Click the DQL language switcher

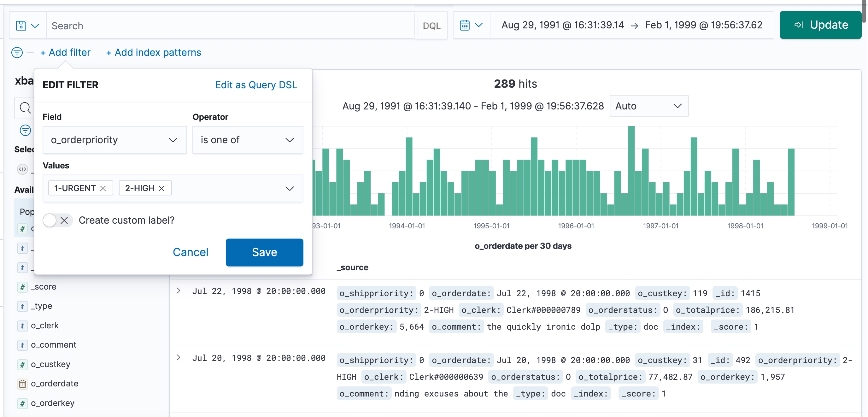click(x=432, y=26)
